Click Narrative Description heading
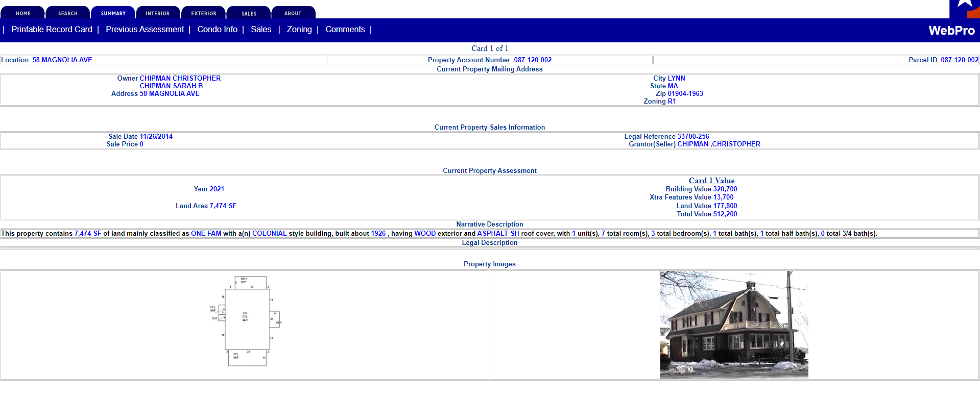The width and height of the screenshot is (980, 400). click(x=489, y=224)
